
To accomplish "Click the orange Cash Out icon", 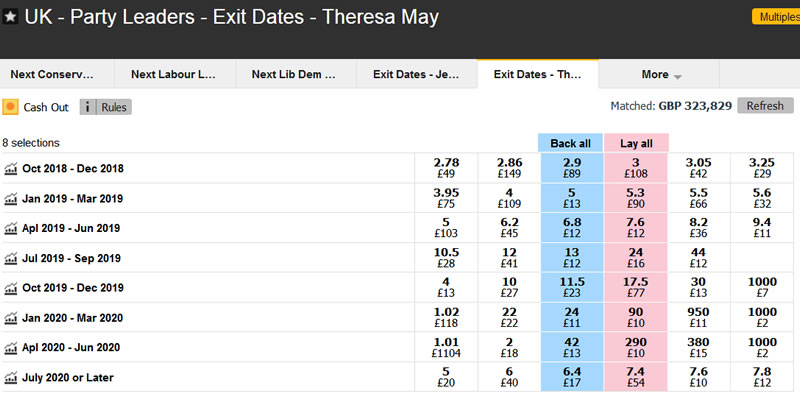I will point(11,107).
